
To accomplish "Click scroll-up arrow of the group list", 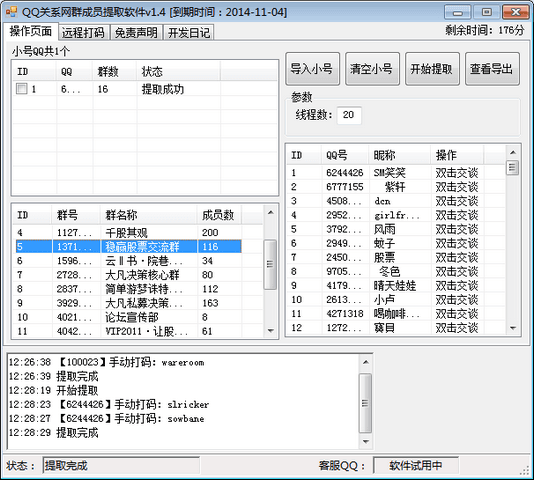I will (x=270, y=213).
